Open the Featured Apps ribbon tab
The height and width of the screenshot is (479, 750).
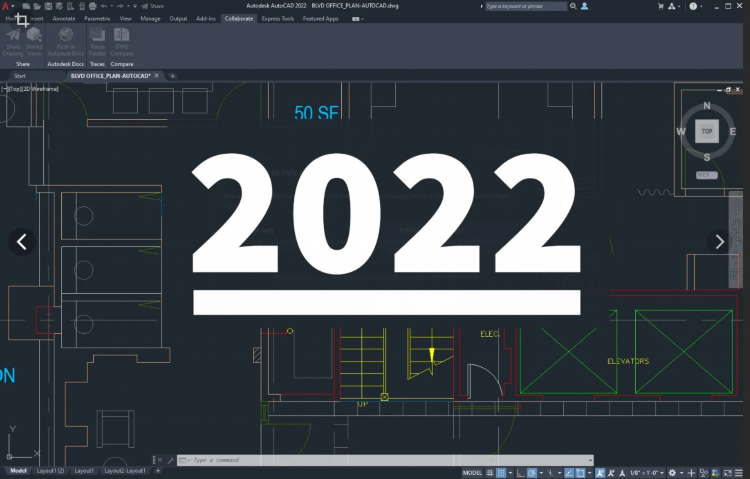320,19
